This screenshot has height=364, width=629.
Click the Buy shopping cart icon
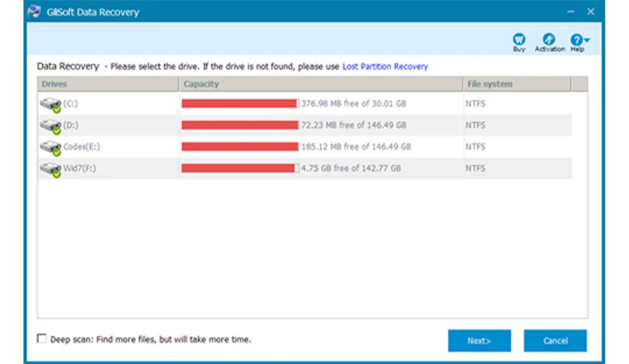[x=518, y=39]
